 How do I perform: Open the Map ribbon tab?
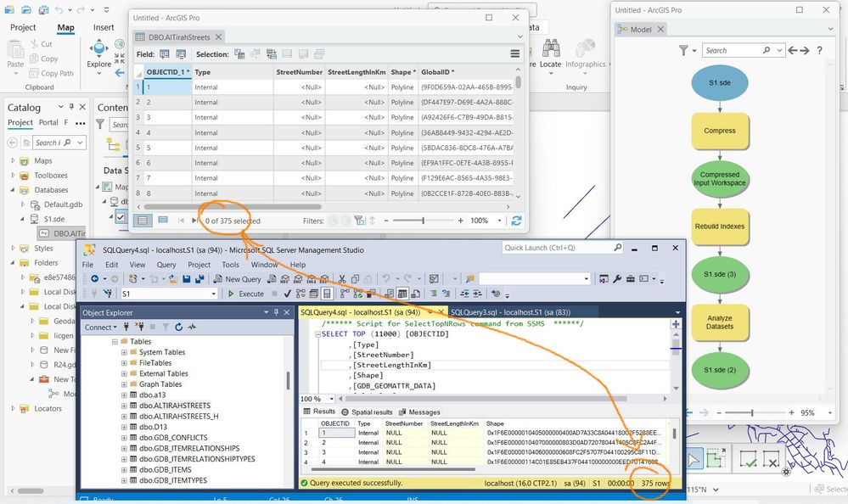point(65,28)
